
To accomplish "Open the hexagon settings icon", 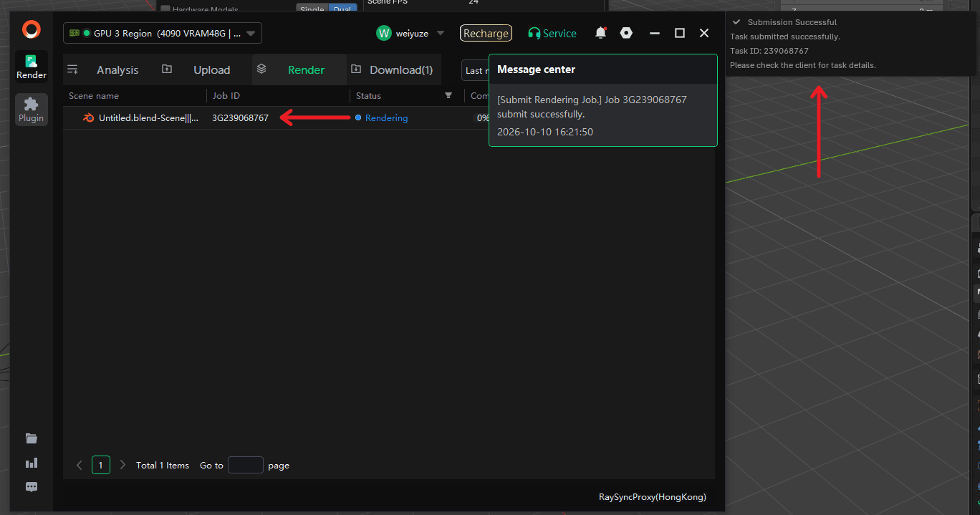I will coord(626,33).
